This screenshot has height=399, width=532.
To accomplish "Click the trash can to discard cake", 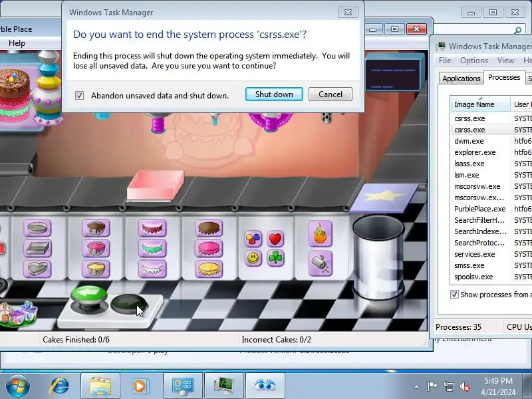I will click(378, 259).
